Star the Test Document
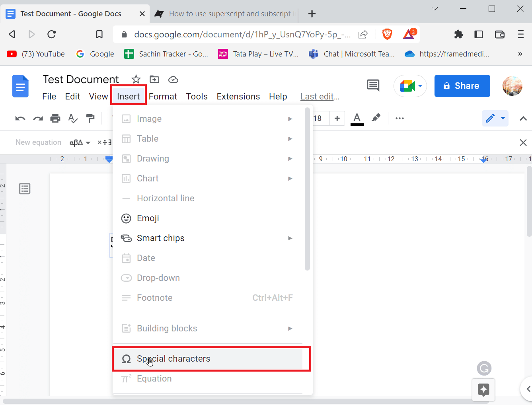 tap(136, 79)
